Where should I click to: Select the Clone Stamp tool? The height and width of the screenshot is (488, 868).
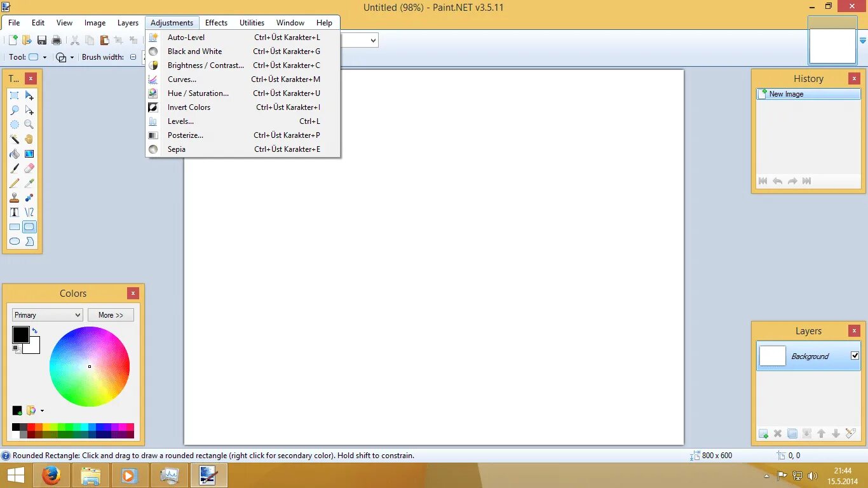pos(15,198)
